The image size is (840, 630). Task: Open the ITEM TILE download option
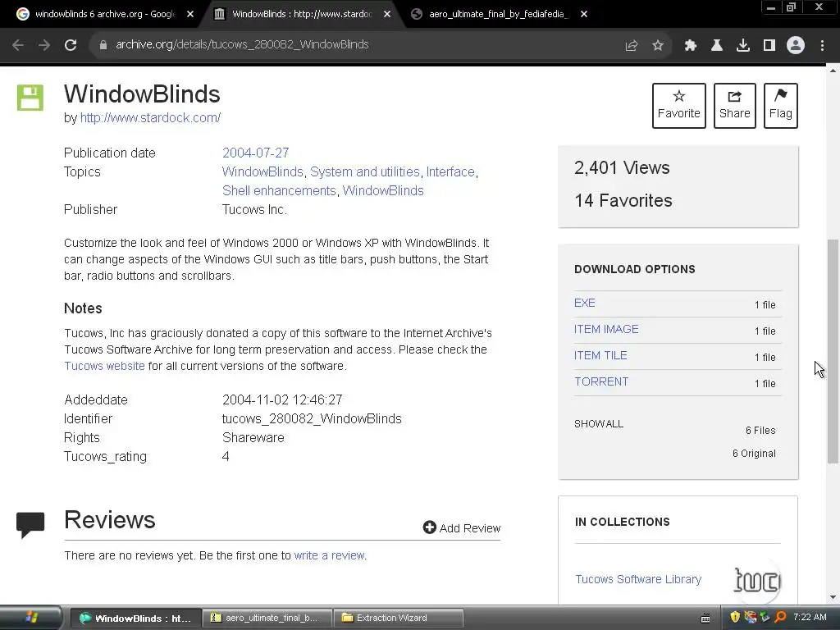click(600, 355)
